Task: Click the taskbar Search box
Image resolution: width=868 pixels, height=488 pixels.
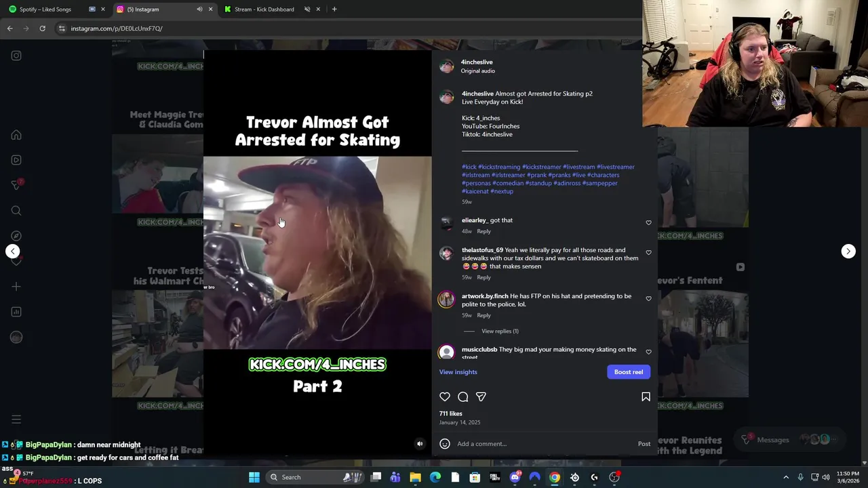Action: [x=315, y=477]
